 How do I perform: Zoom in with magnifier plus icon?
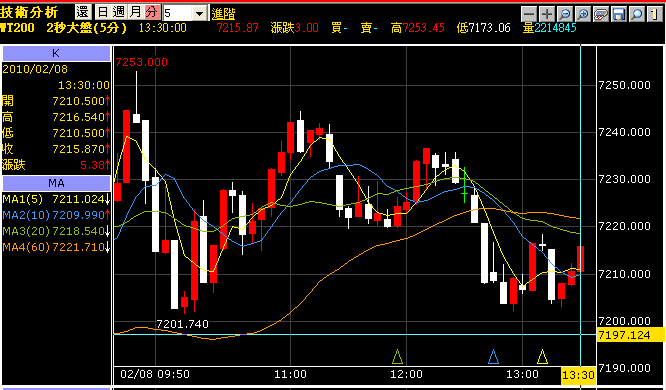point(584,14)
